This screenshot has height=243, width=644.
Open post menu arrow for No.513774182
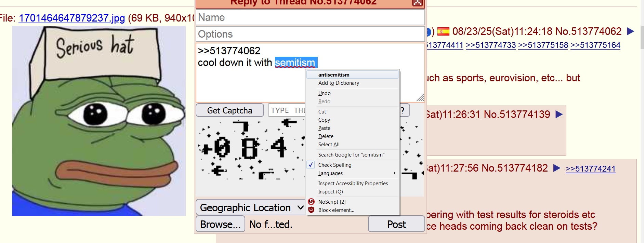(556, 168)
